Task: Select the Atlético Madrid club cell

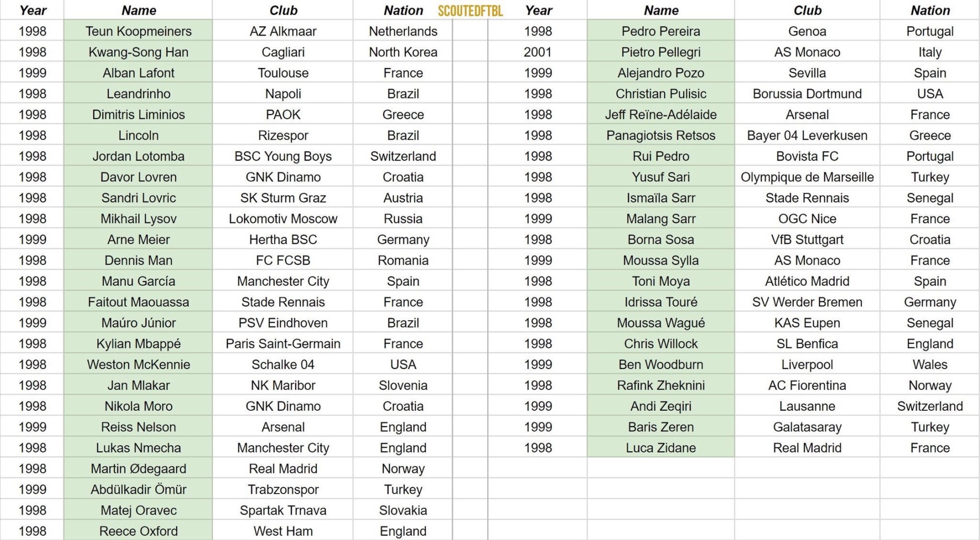Action: click(807, 281)
